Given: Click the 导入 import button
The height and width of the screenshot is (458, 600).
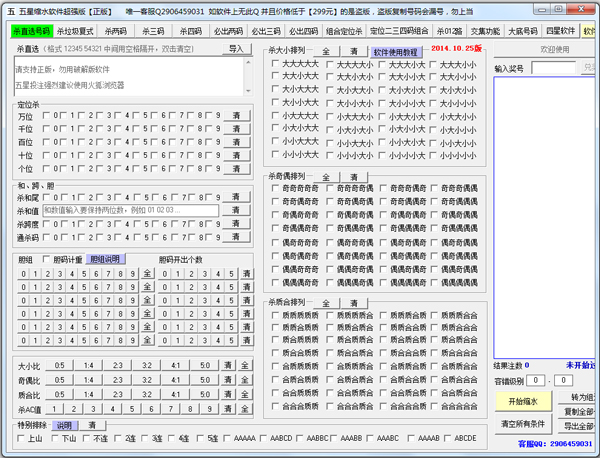Looking at the screenshot, I should [x=235, y=48].
